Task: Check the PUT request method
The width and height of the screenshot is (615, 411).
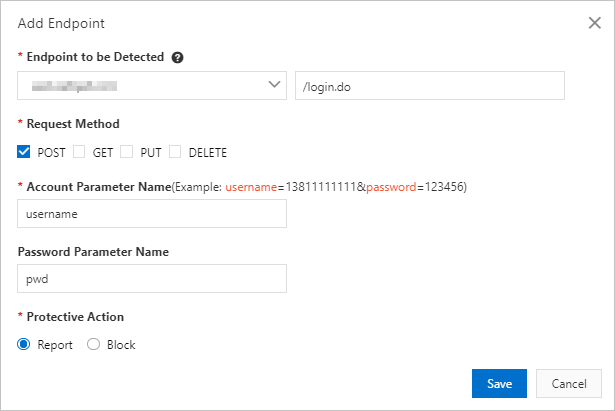Action: tap(126, 151)
